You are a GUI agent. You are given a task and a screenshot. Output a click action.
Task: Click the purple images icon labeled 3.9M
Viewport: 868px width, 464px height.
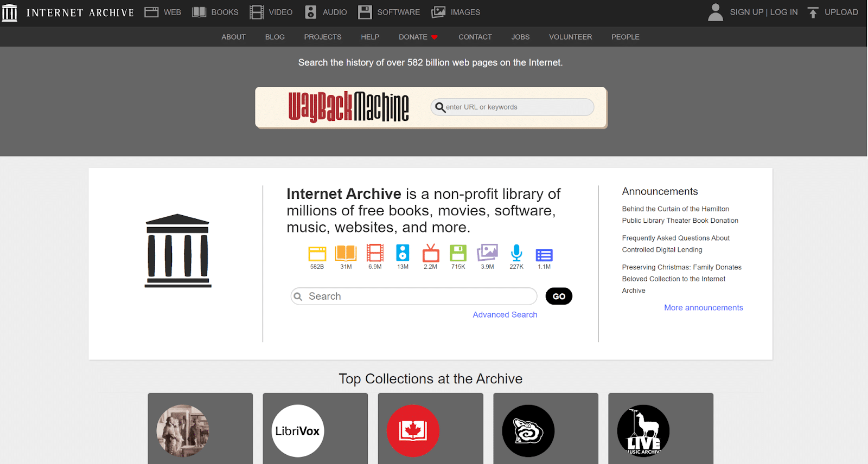click(x=487, y=253)
